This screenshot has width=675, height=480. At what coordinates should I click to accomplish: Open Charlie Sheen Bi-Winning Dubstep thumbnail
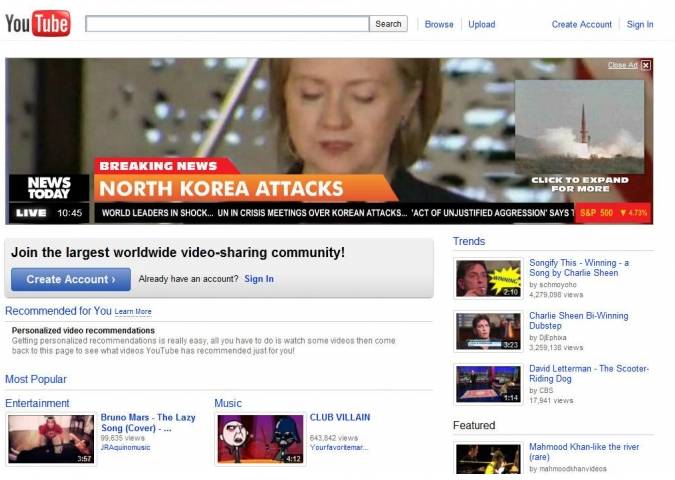pos(488,332)
